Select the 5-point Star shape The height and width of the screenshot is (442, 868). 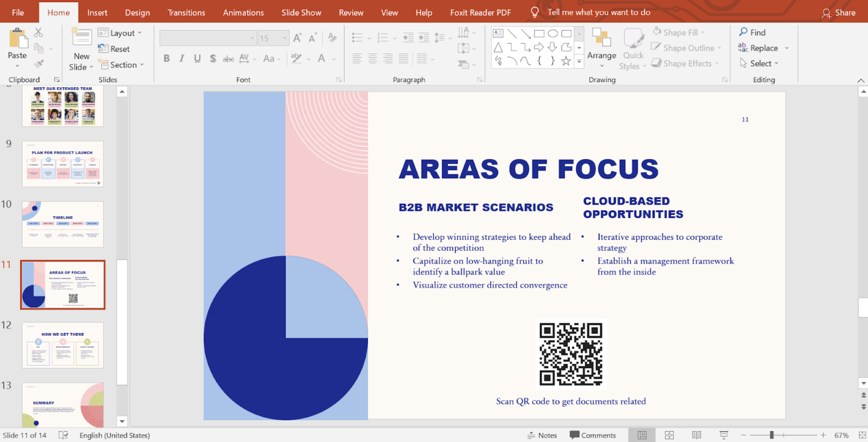(x=566, y=61)
